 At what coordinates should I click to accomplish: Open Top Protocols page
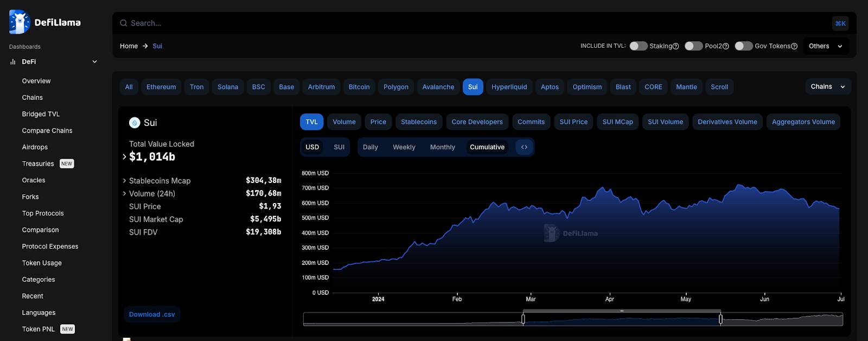click(43, 213)
